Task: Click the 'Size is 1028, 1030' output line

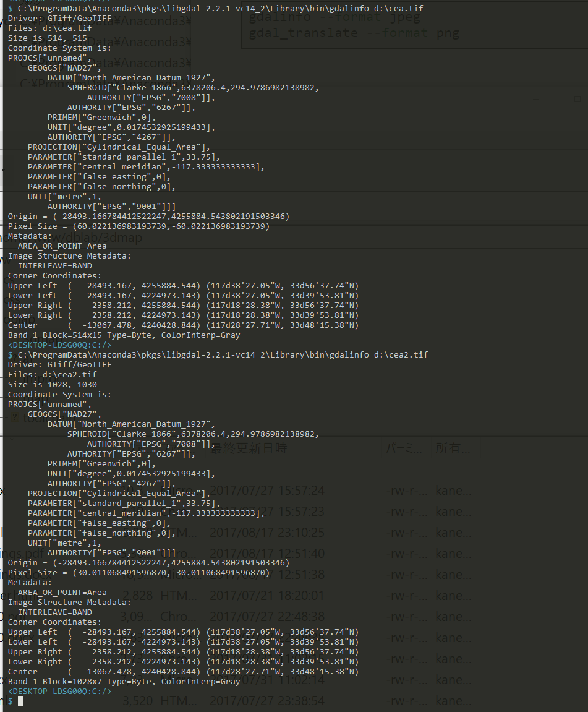Action: [x=52, y=385]
